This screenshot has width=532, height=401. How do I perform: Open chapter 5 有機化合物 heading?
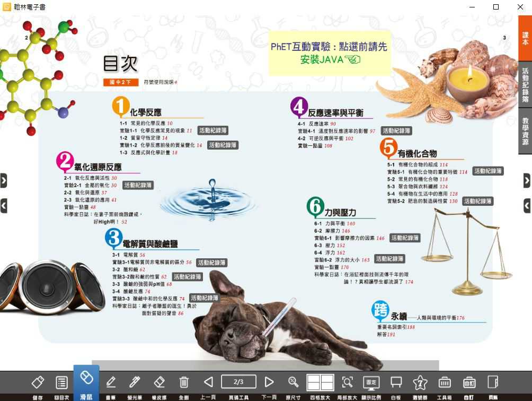pos(418,153)
